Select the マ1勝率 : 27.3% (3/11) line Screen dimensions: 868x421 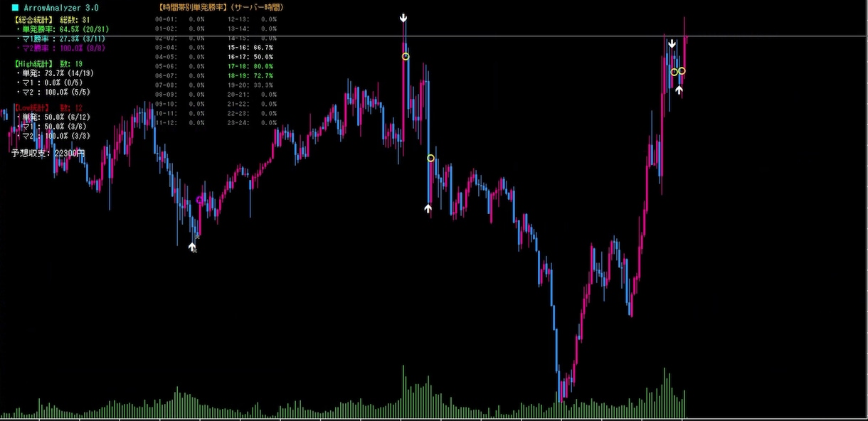[63, 38]
